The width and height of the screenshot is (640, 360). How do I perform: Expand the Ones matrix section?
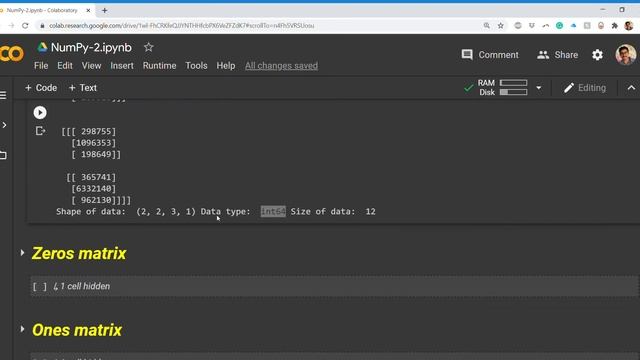coord(22,329)
